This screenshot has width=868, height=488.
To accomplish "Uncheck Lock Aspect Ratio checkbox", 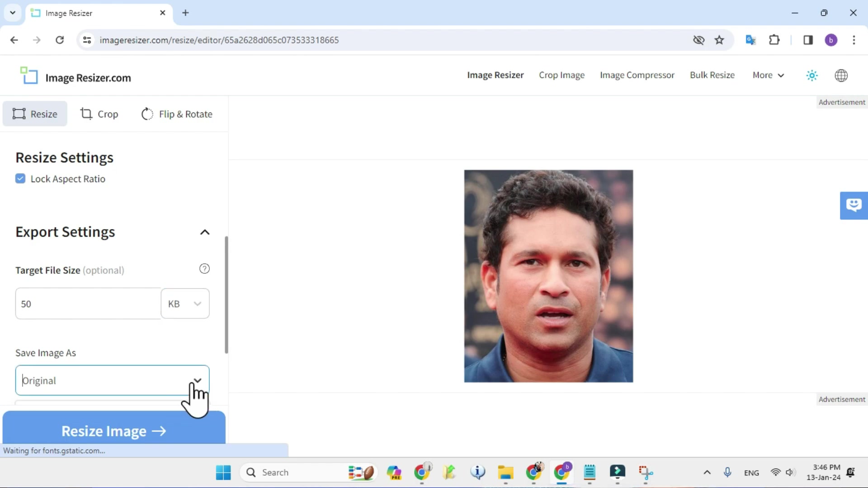I will 20,178.
